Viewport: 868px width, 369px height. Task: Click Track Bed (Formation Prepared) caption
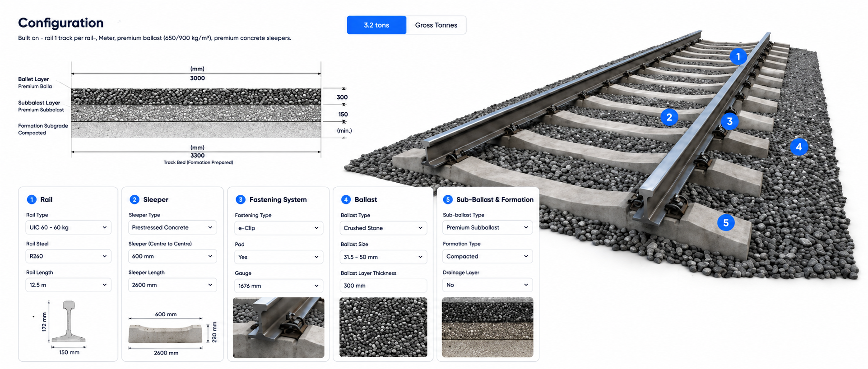[198, 162]
